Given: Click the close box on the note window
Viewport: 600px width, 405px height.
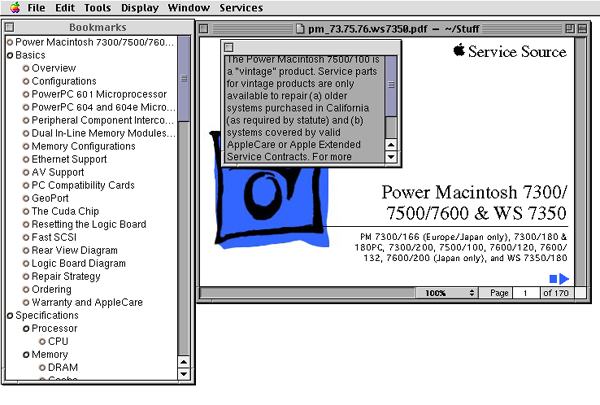Looking at the screenshot, I should [x=229, y=47].
